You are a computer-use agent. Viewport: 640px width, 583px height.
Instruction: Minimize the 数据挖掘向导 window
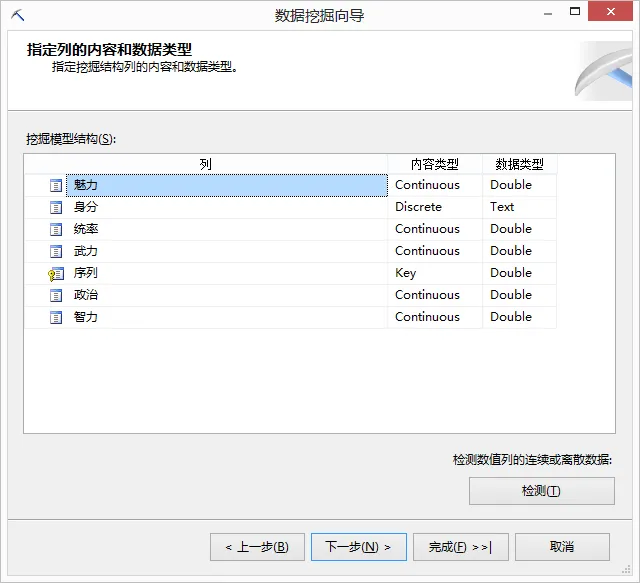[548, 12]
